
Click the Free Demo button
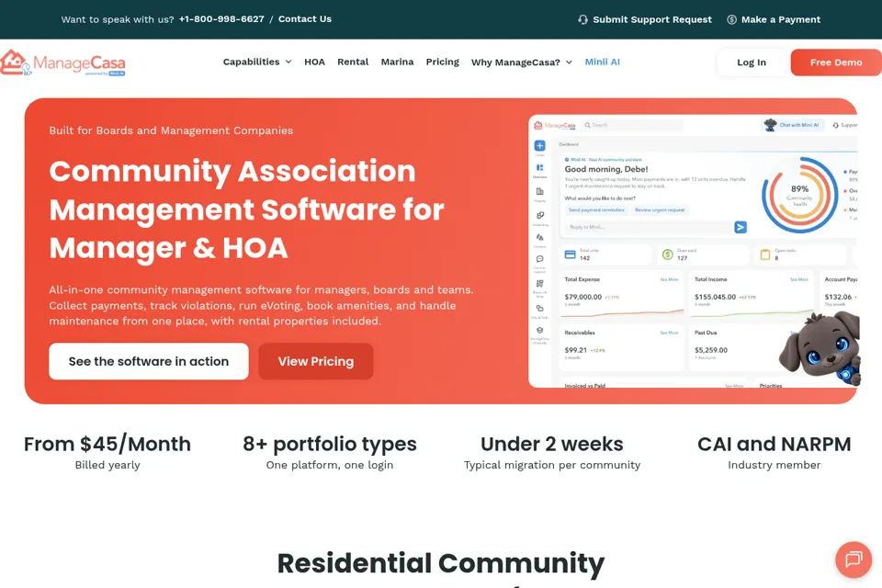click(x=836, y=62)
